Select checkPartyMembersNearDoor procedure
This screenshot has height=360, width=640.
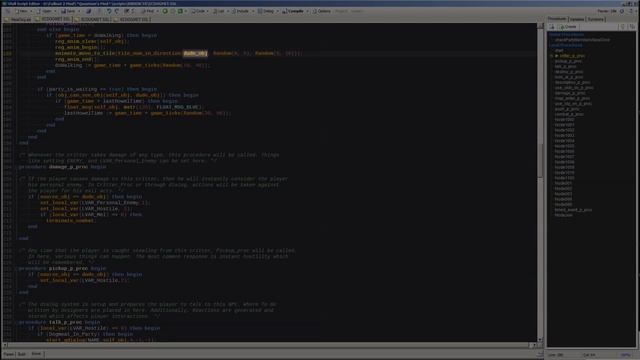(x=582, y=40)
